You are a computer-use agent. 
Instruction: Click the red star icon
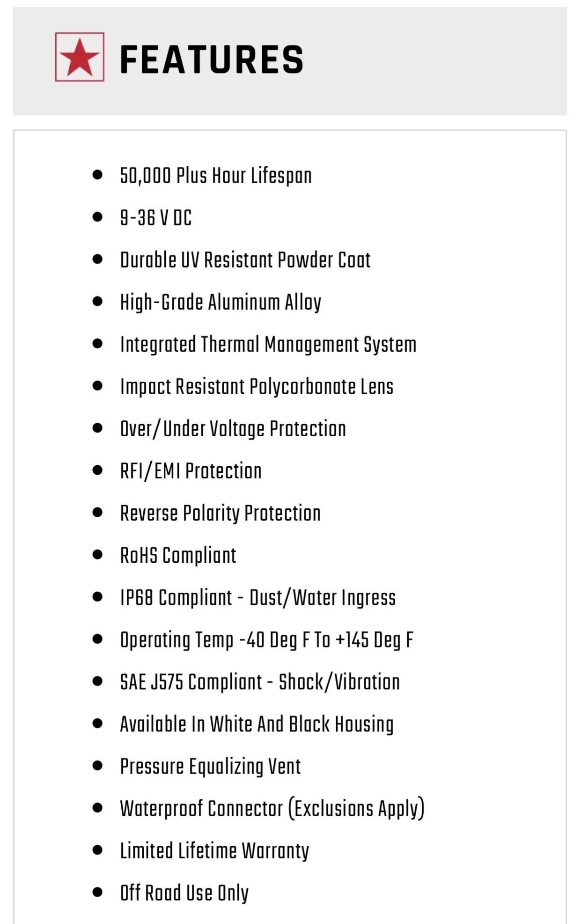pos(80,57)
